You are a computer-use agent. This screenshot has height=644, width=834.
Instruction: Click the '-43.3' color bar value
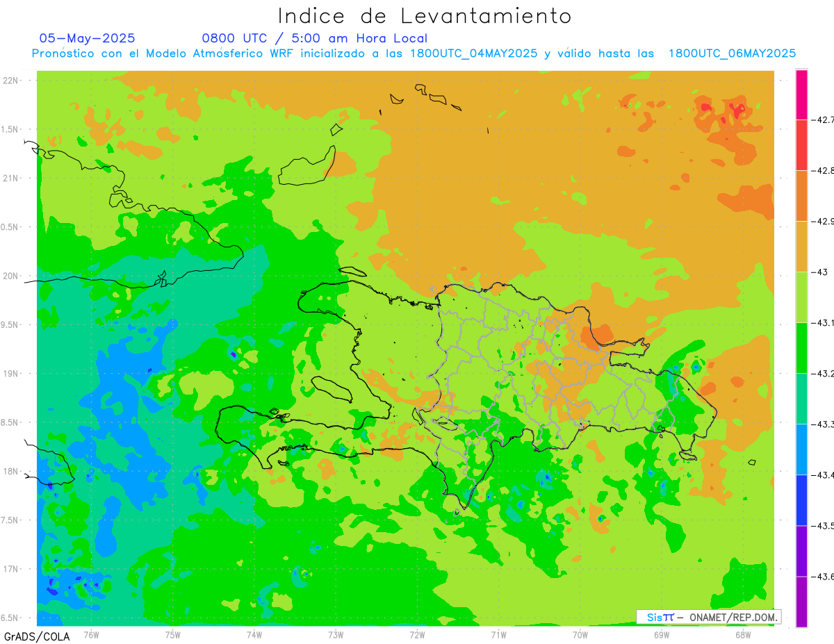824,424
